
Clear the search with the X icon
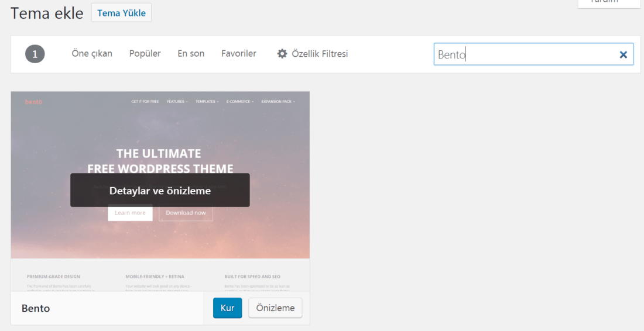[x=623, y=54]
